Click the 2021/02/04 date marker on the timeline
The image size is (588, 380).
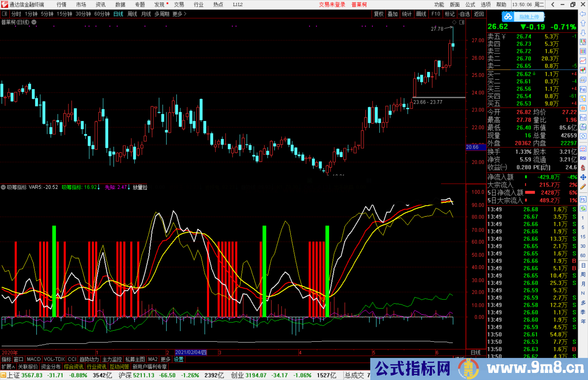(191, 352)
